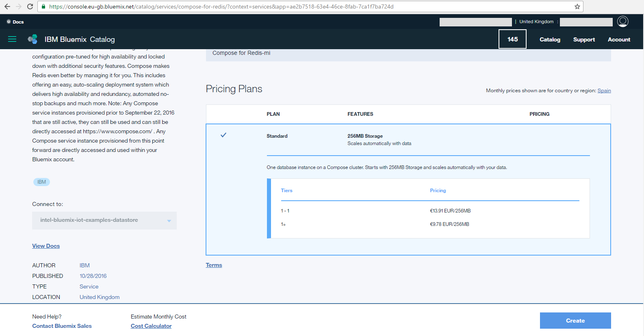Screen dimensions: 644x336
Task: Open the United Kingdom region selector
Action: coord(536,22)
